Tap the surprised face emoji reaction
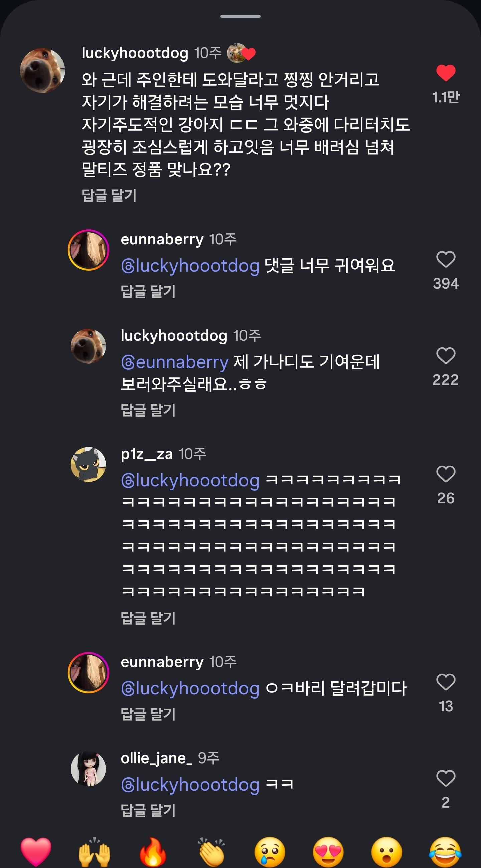Screen dimensions: 481x868 [386, 852]
